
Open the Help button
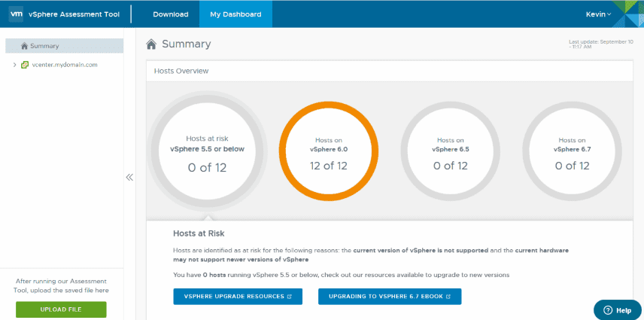617,309
